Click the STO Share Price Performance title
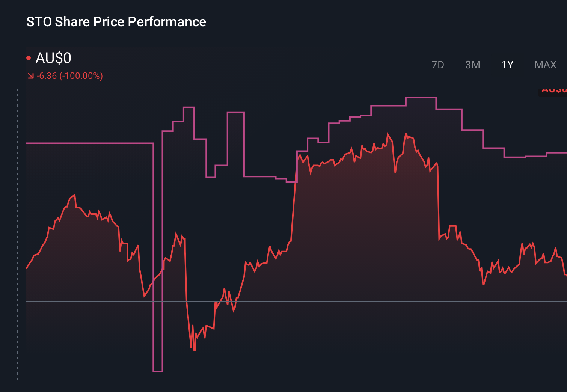 116,22
